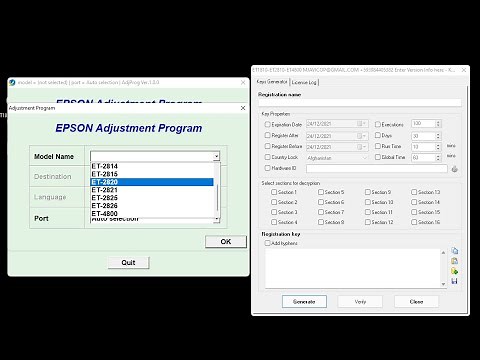Adjust the Executions value spinner
Screen dimensions: 480x360
(438, 124)
